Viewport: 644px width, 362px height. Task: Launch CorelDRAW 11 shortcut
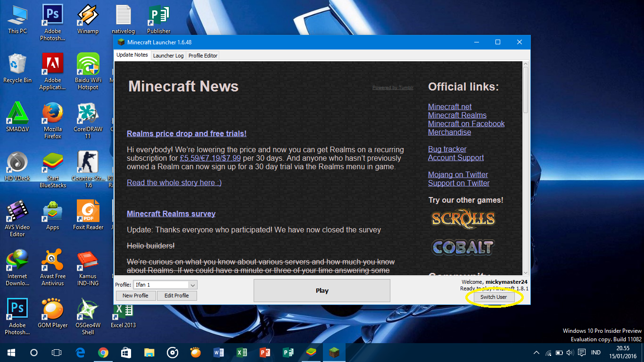tap(88, 121)
